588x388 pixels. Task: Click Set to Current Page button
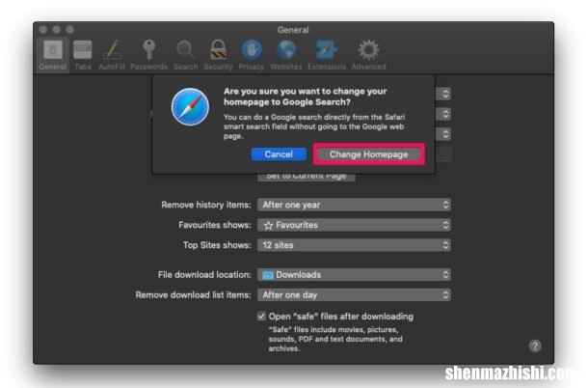coord(306,177)
